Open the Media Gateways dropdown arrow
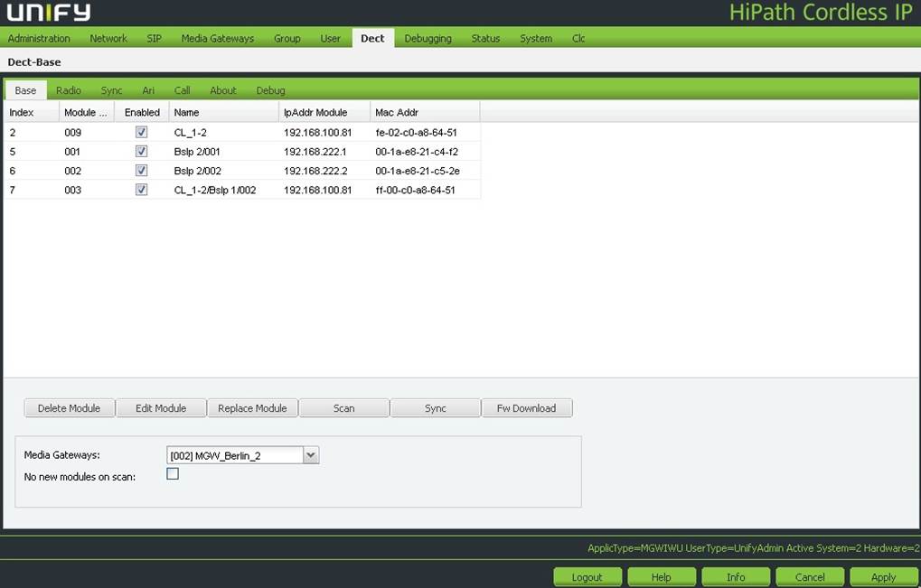 [311, 455]
